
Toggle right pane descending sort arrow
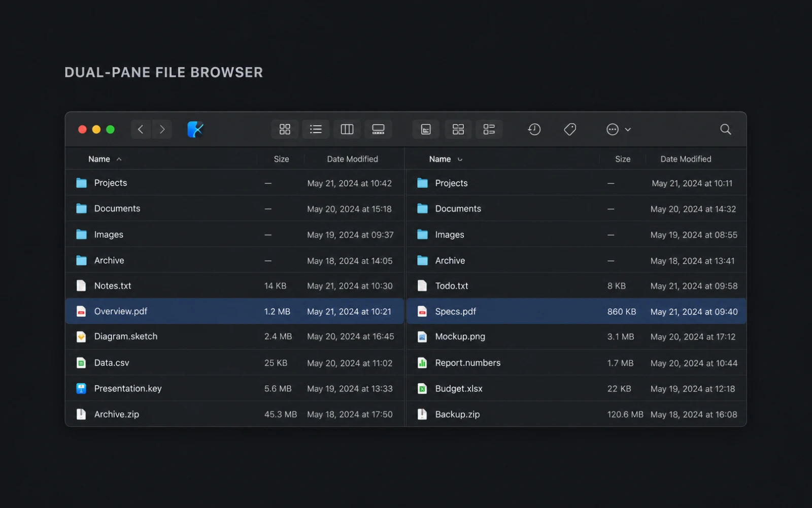click(460, 159)
